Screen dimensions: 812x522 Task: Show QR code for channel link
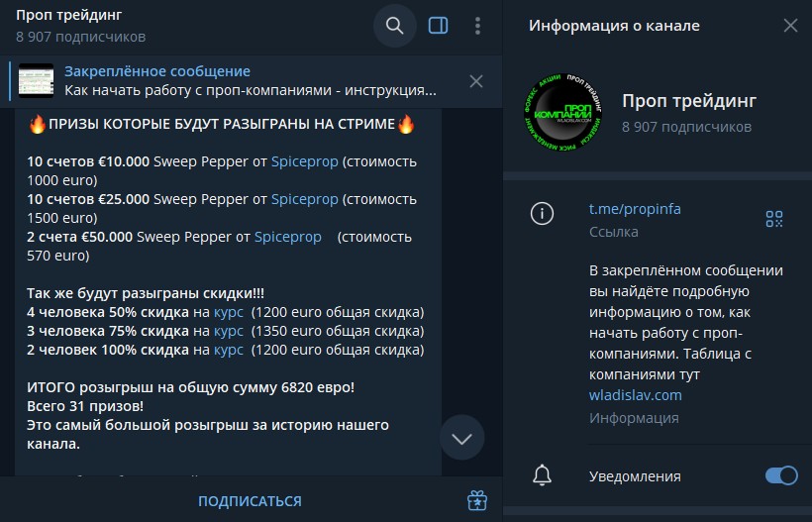773,219
